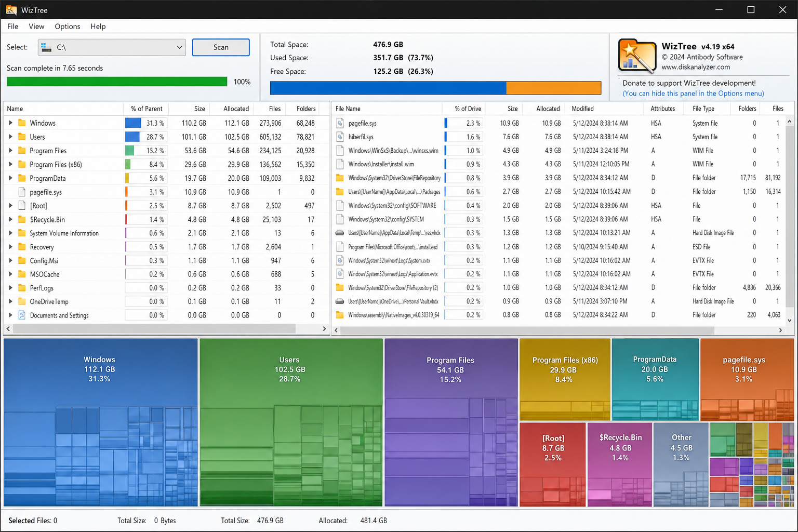Expand the [Root] tree node

click(10, 206)
